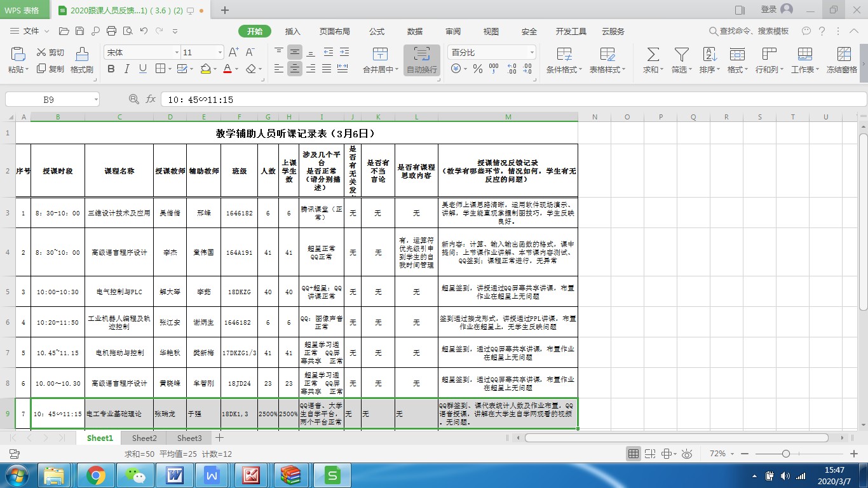The width and height of the screenshot is (868, 488).
Task: Expand quick access toolbar customization arrow
Action: (x=176, y=31)
